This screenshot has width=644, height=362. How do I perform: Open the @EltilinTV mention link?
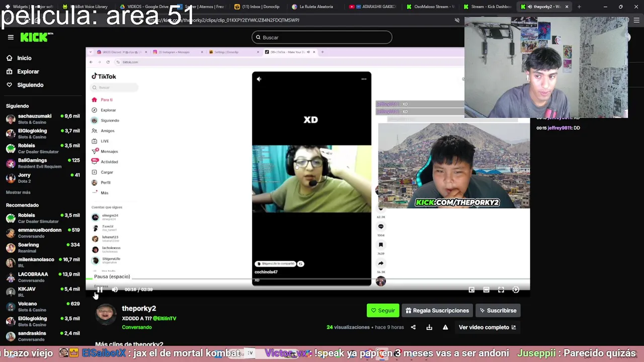point(165,319)
